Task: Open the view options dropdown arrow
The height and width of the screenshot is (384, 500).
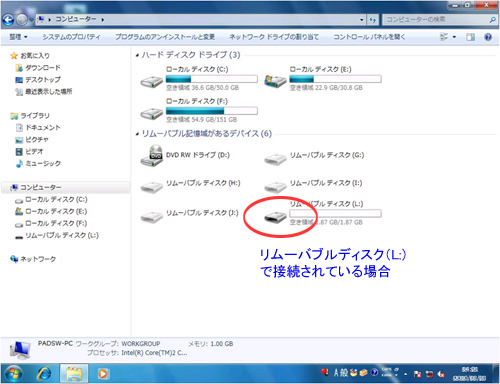Action: [x=454, y=37]
